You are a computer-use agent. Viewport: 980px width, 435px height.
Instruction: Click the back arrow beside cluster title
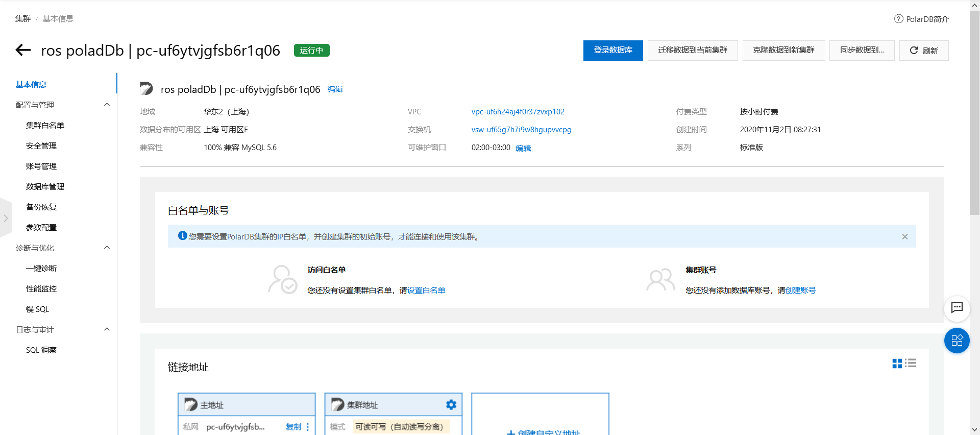[x=23, y=50]
